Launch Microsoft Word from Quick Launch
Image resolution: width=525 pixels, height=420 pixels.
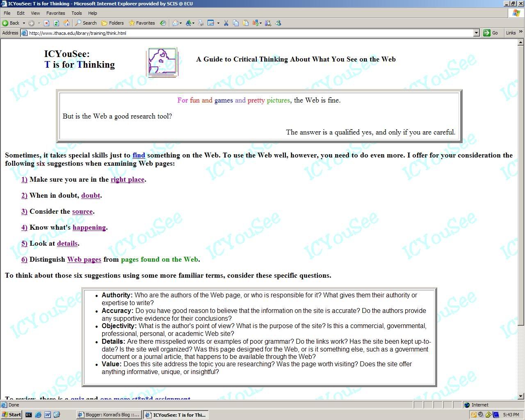point(48,415)
